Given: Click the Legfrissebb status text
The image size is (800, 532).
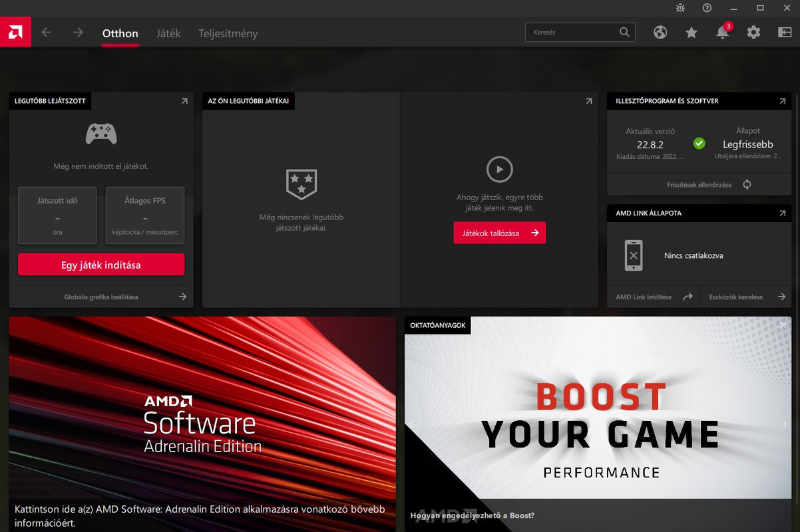Looking at the screenshot, I should point(748,144).
